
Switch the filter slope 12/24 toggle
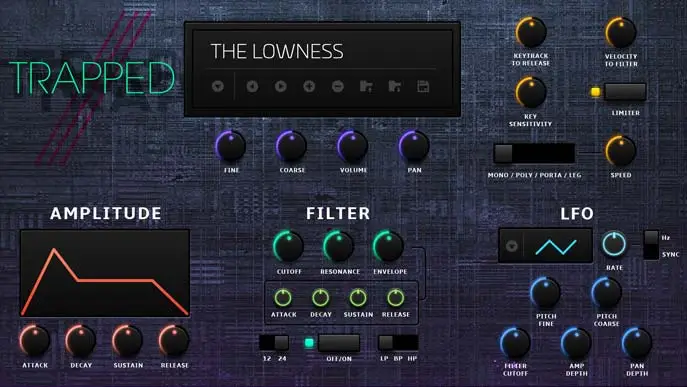click(x=274, y=342)
